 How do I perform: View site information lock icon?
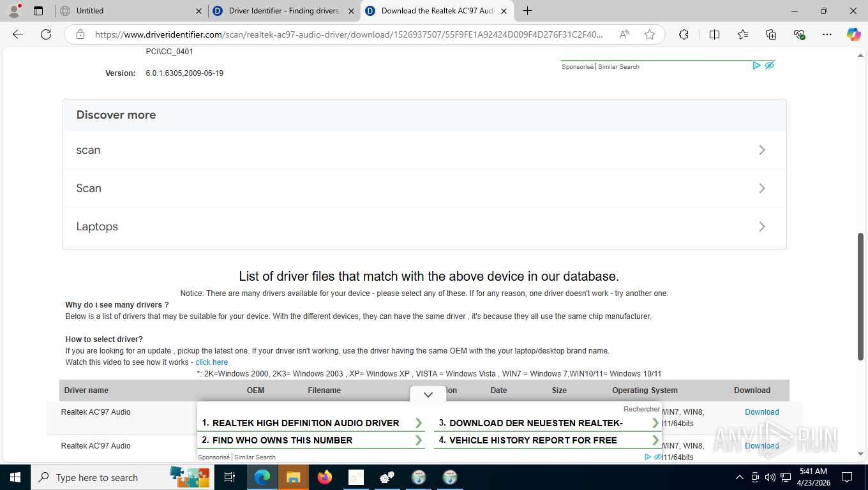(x=80, y=34)
